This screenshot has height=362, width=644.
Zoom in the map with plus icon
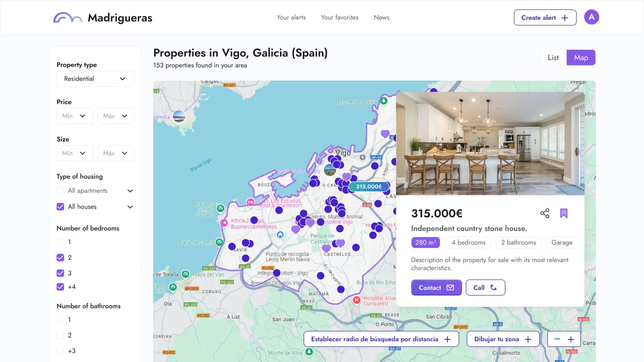click(x=571, y=339)
